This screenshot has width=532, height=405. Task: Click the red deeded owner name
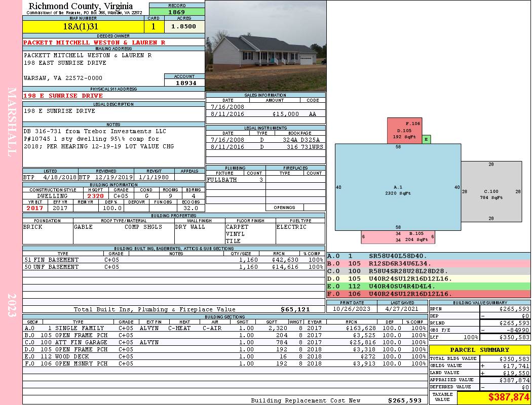94,43
